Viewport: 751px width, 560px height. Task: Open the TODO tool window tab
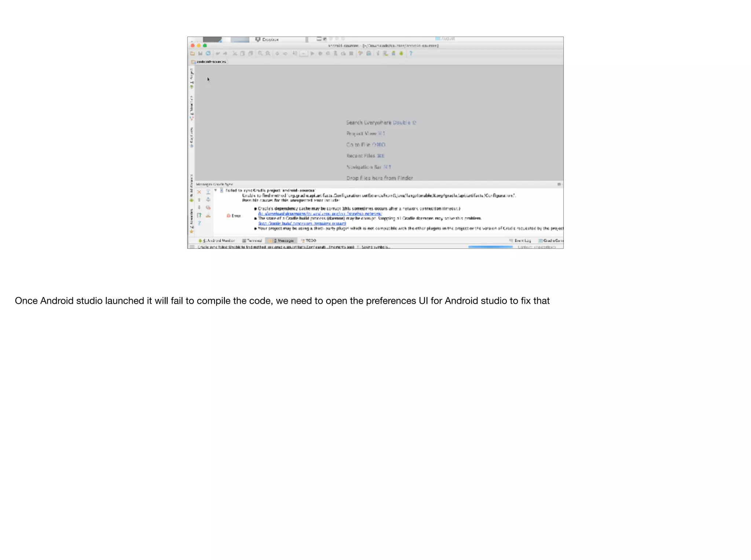[x=309, y=241]
